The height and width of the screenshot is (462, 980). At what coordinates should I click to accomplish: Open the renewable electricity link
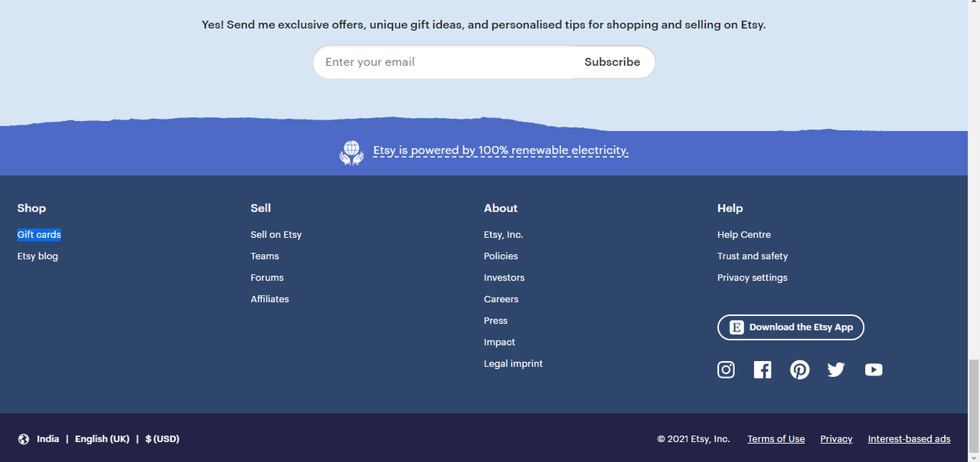[x=501, y=151]
